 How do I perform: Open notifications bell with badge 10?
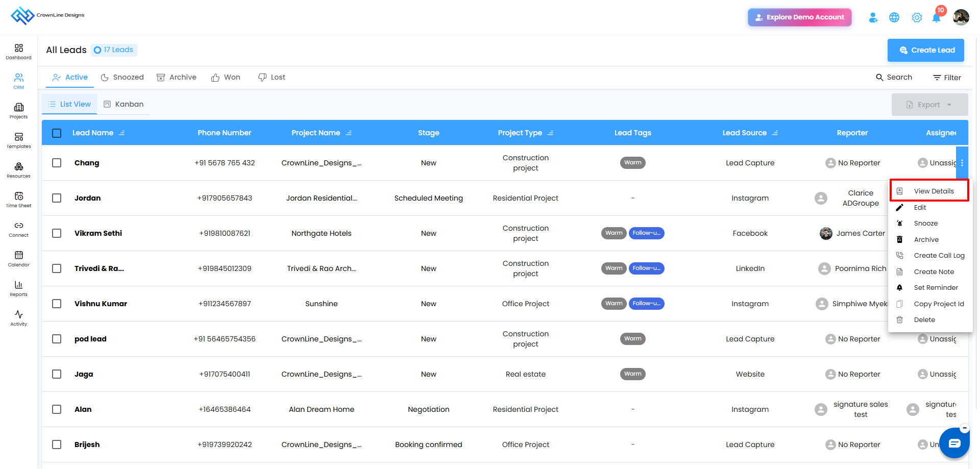point(937,17)
